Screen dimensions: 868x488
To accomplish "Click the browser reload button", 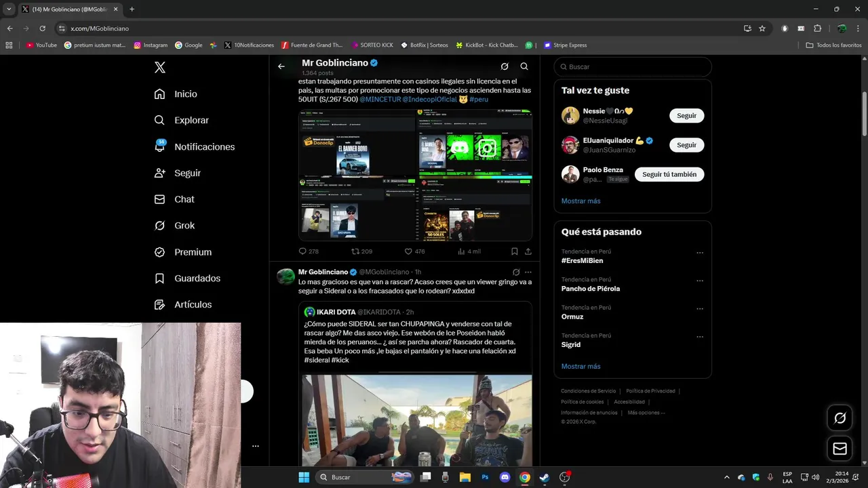I will [x=42, y=28].
